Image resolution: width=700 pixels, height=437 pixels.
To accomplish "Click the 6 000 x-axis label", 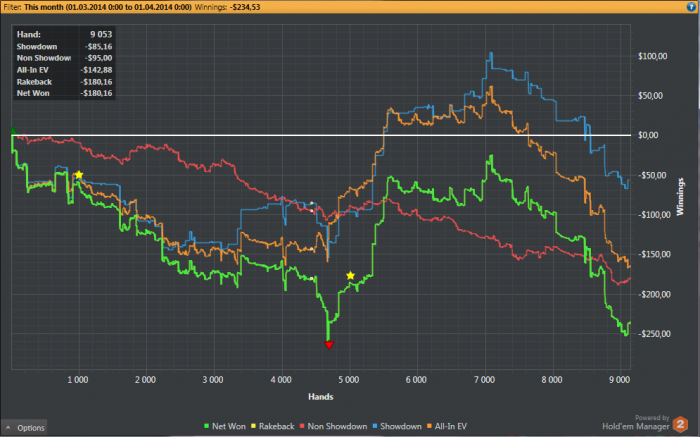I will (x=416, y=380).
